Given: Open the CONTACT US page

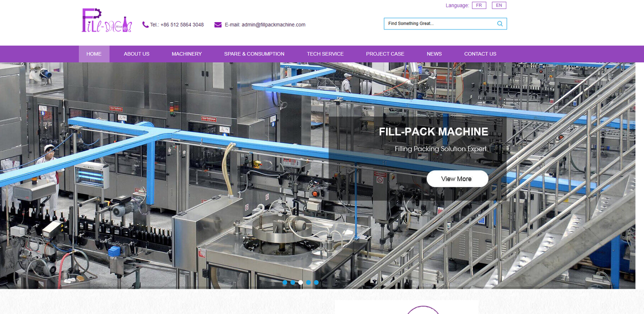Looking at the screenshot, I should click(x=480, y=54).
